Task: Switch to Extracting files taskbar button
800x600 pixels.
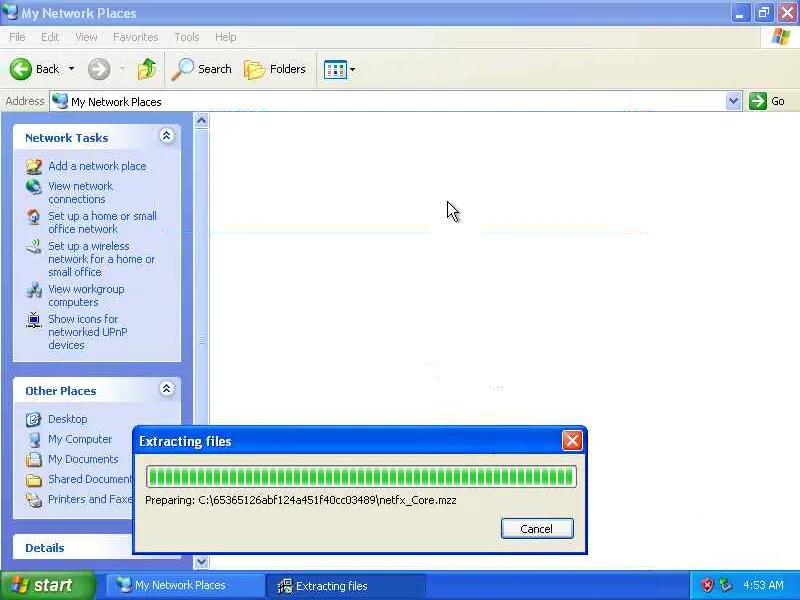Action: [345, 586]
